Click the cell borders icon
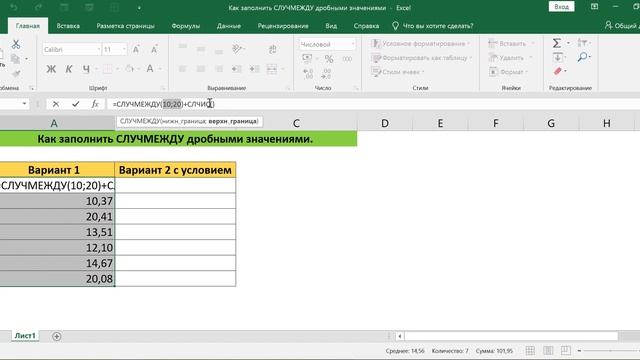The height and width of the screenshot is (360, 640). coord(107,69)
